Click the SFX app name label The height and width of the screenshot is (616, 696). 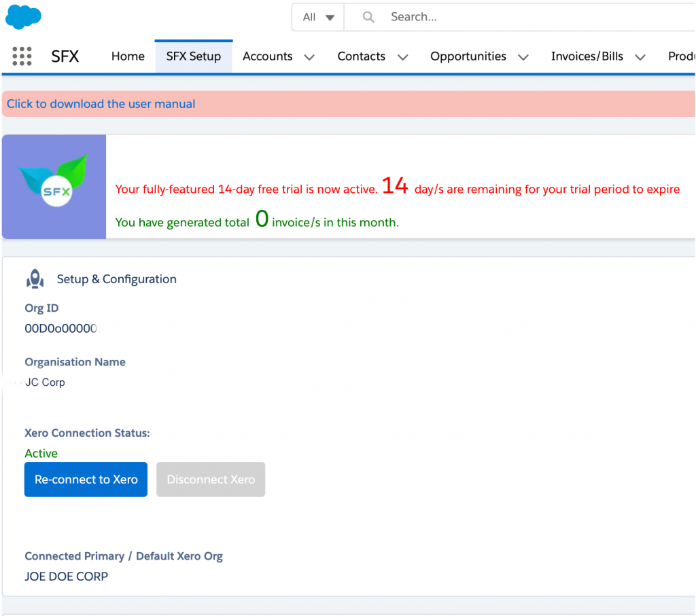(x=65, y=56)
